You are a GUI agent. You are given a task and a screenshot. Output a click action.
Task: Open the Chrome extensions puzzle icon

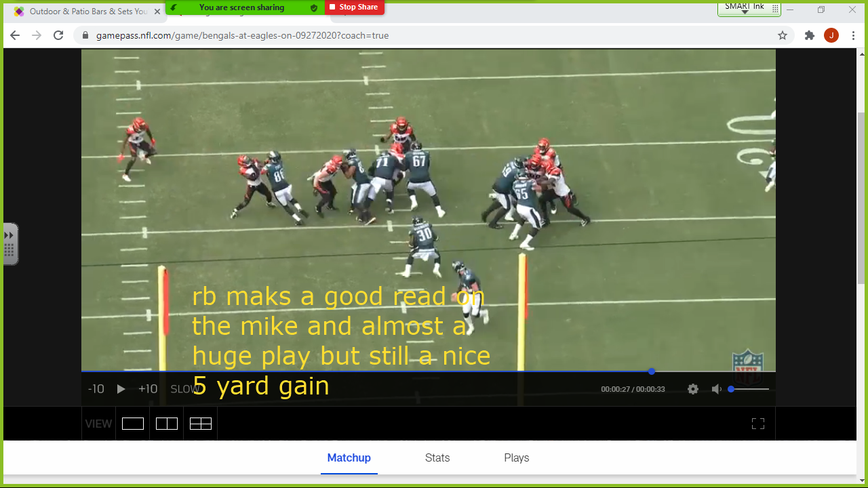click(809, 35)
